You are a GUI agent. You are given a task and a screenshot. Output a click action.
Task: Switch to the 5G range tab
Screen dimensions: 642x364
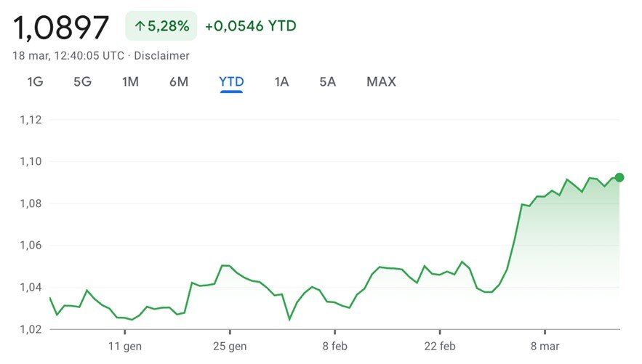click(x=82, y=82)
